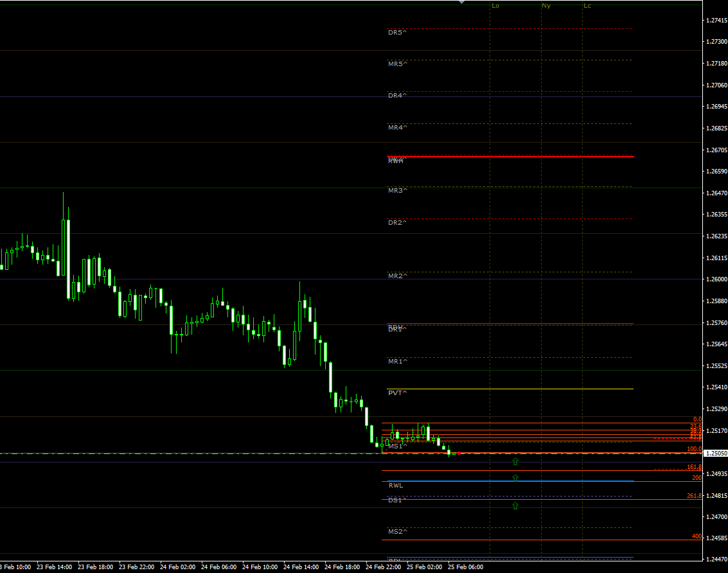728x573 pixels.
Task: Click the thick red RWH line
Action: [x=514, y=156]
